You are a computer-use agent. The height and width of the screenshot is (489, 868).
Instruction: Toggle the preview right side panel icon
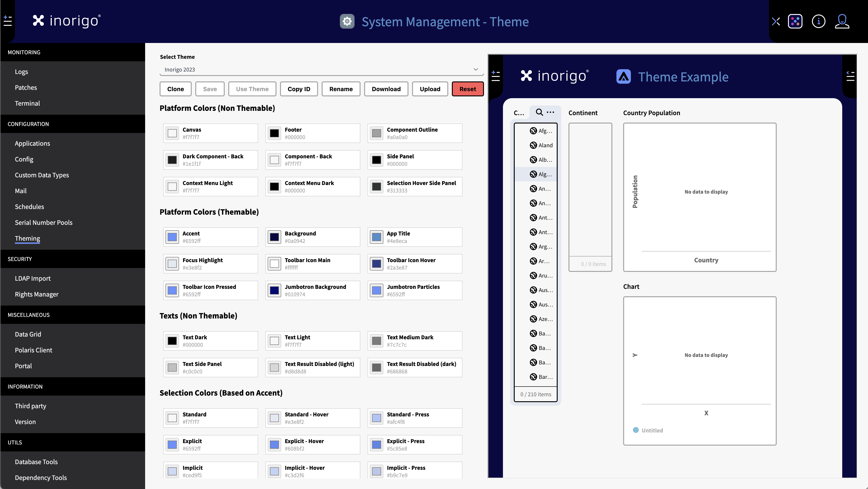click(850, 76)
